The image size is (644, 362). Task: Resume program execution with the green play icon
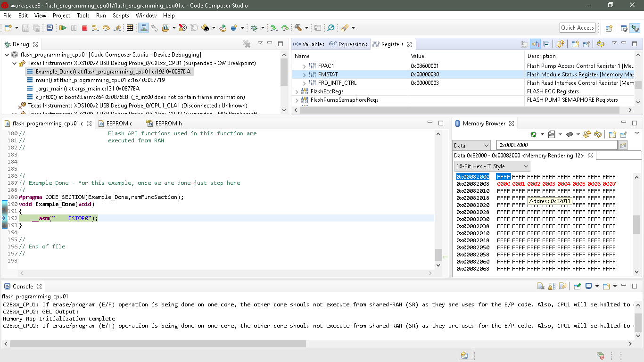click(63, 27)
